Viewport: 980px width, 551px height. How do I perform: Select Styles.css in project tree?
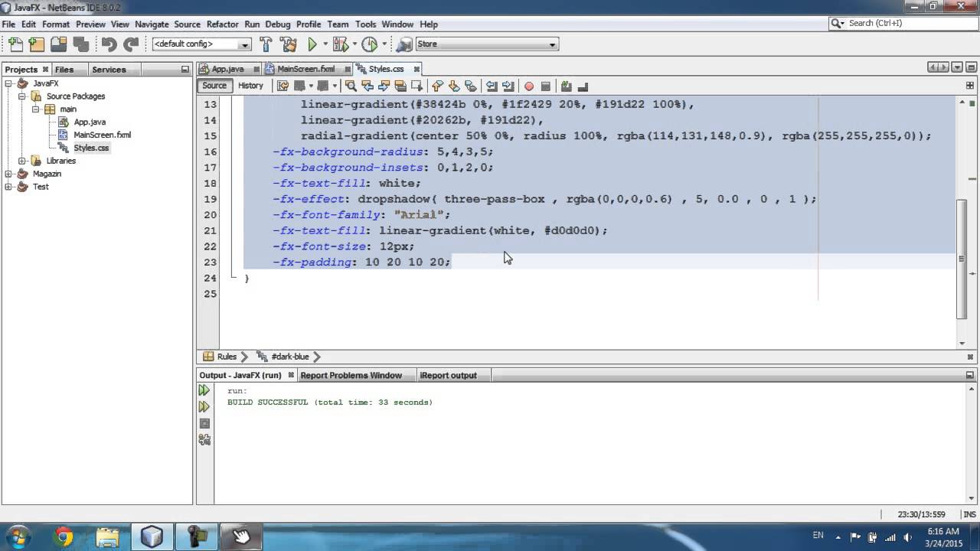click(x=91, y=148)
